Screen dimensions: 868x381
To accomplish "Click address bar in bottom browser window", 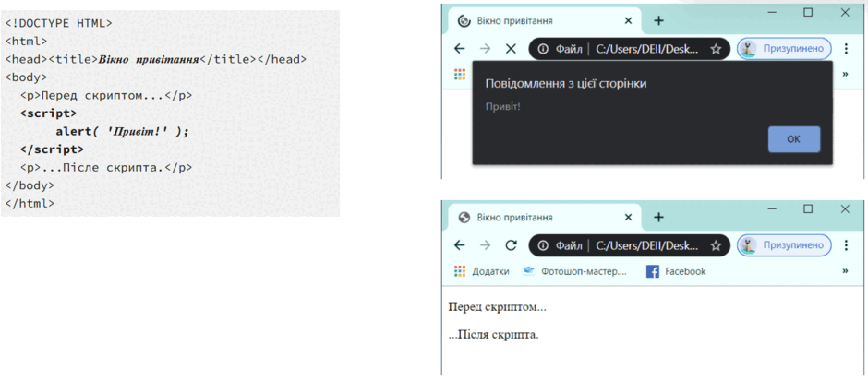I will [x=629, y=245].
